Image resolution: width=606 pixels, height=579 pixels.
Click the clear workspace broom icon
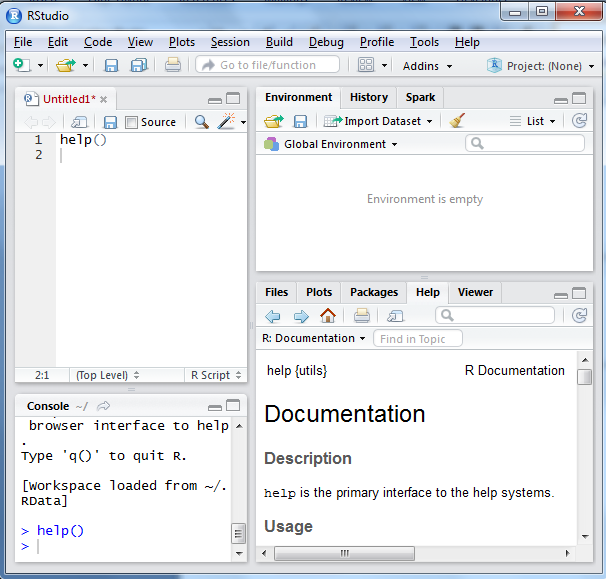tap(457, 121)
